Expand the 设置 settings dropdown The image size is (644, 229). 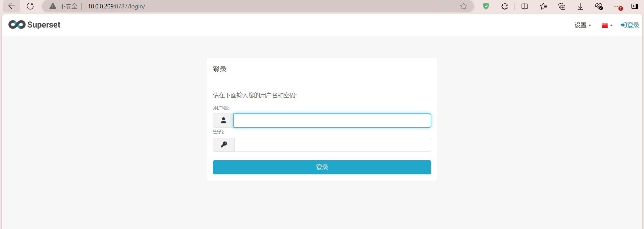pyautogui.click(x=583, y=25)
